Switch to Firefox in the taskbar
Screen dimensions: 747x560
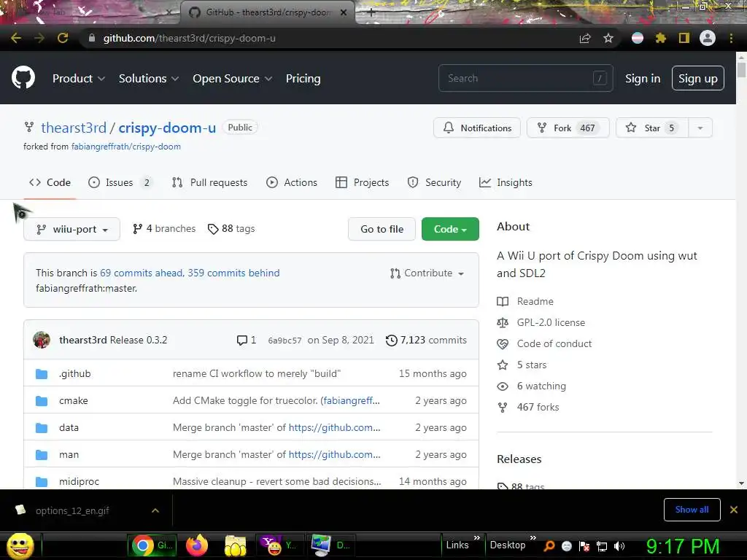pyautogui.click(x=197, y=545)
